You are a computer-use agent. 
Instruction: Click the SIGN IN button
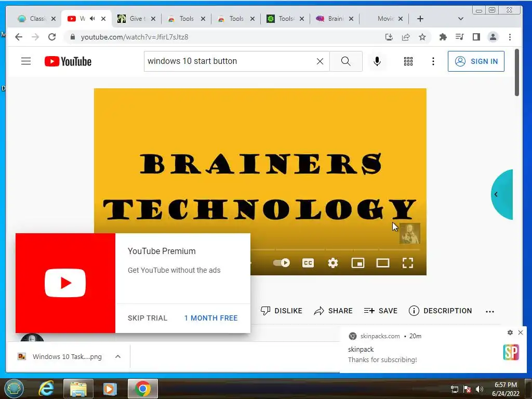476,61
